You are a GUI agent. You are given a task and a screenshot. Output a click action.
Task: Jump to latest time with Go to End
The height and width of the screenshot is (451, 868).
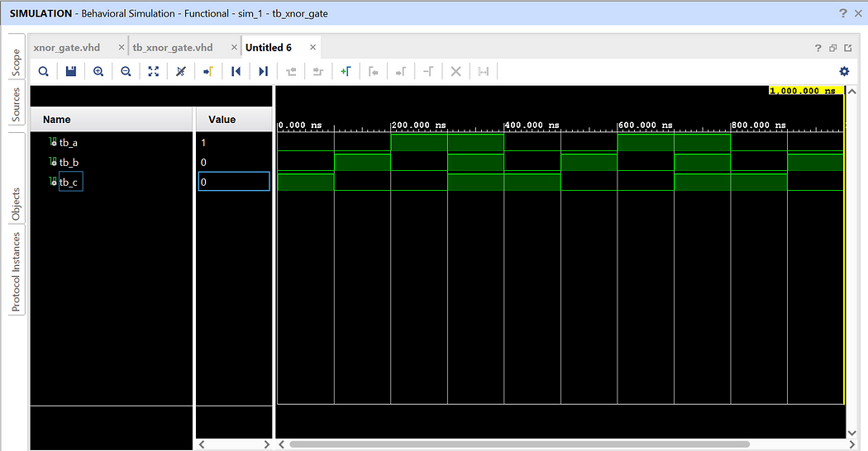click(263, 71)
